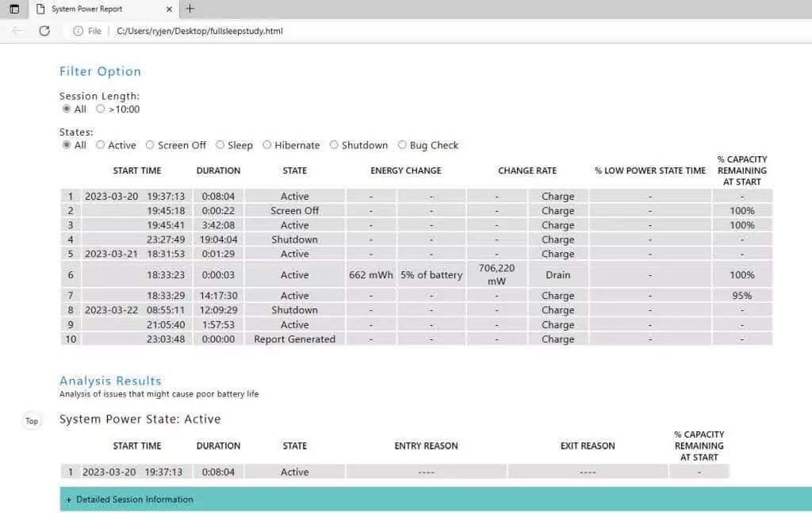This screenshot has height=513, width=812.
Task: Click the File info icon in address bar
Action: 78,31
